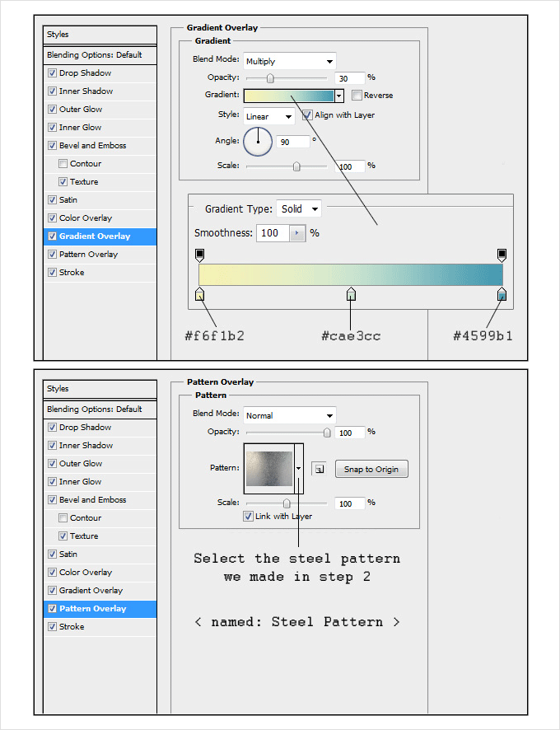
Task: Click the left black opacity stop on gradient bar
Action: click(x=199, y=255)
